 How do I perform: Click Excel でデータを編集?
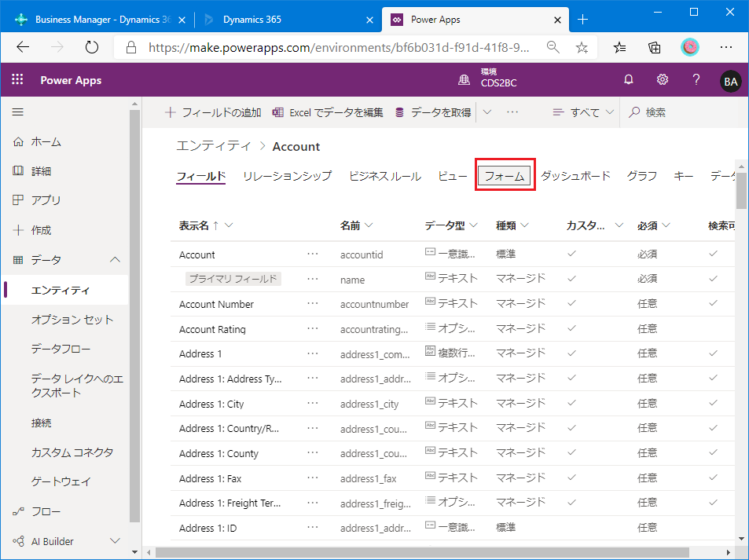328,112
